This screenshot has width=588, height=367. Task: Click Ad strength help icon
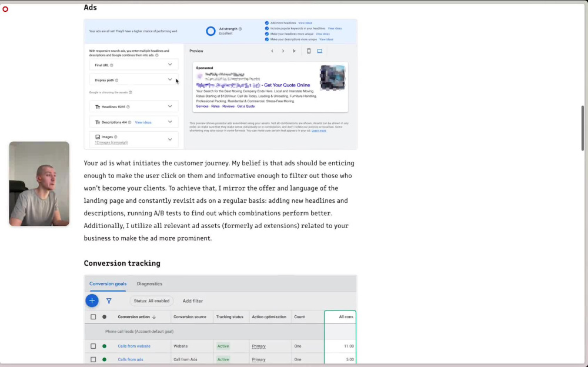click(240, 29)
